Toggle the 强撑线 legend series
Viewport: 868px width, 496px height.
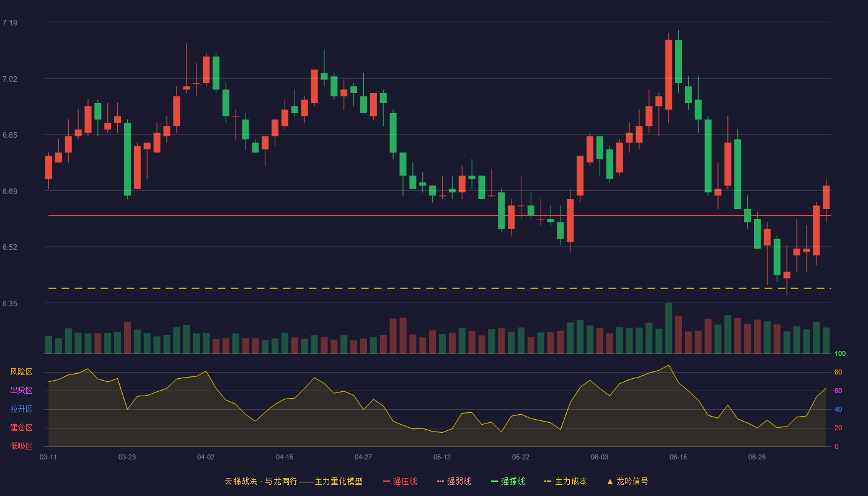coord(508,481)
